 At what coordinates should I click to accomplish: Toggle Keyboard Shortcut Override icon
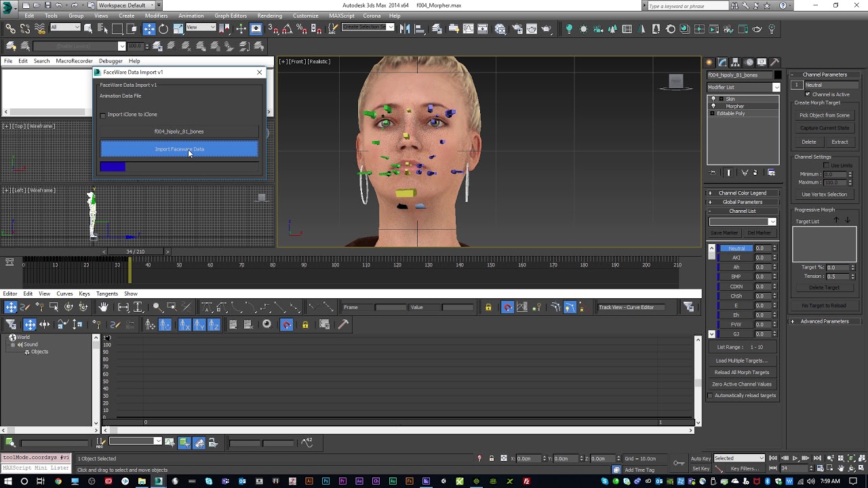point(256,28)
